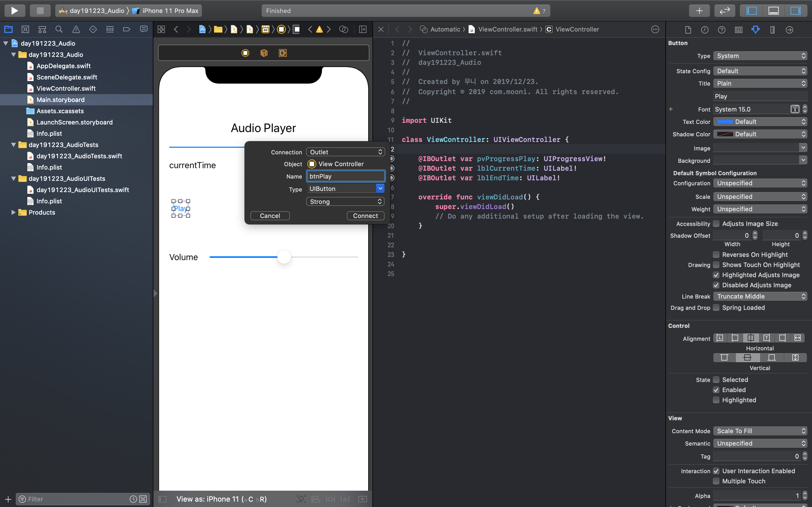Image resolution: width=812 pixels, height=507 pixels.
Task: Expand the Products folder
Action: pos(14,212)
